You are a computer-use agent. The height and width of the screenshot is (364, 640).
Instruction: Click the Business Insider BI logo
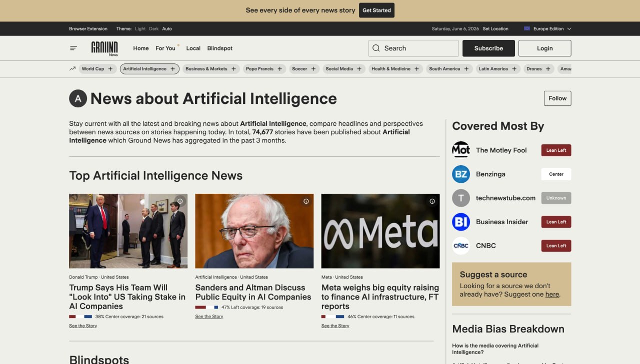point(461,222)
